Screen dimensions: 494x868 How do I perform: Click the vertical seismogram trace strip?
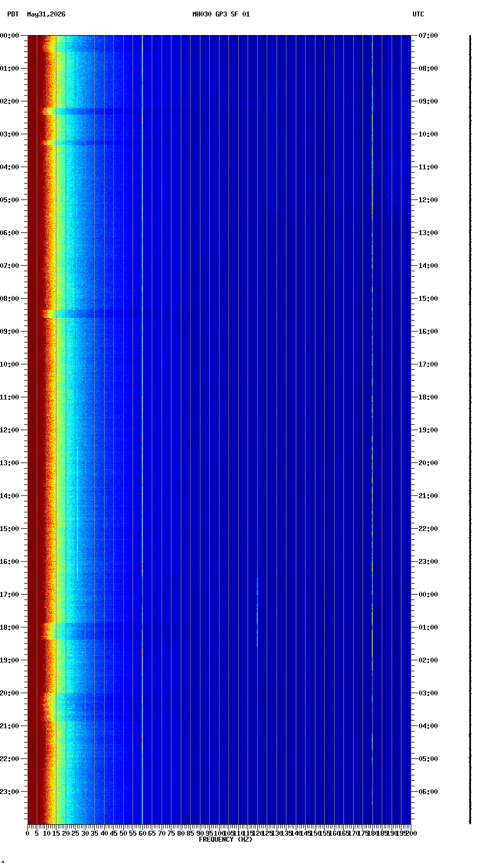[470, 430]
